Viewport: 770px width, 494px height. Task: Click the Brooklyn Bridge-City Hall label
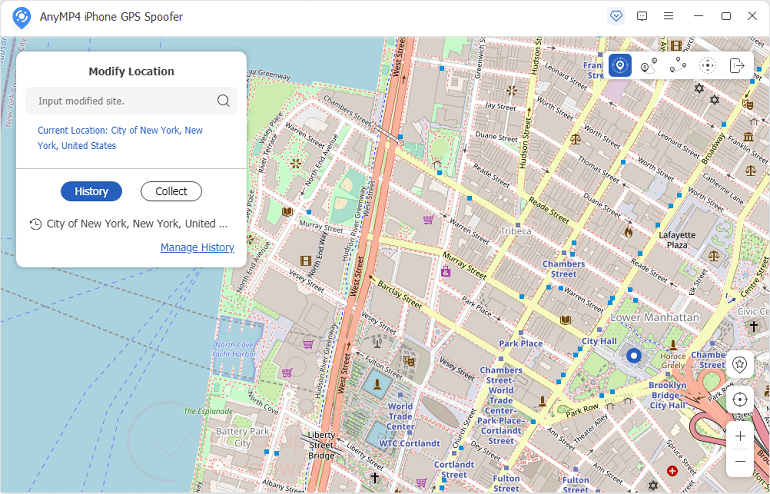pyautogui.click(x=667, y=395)
